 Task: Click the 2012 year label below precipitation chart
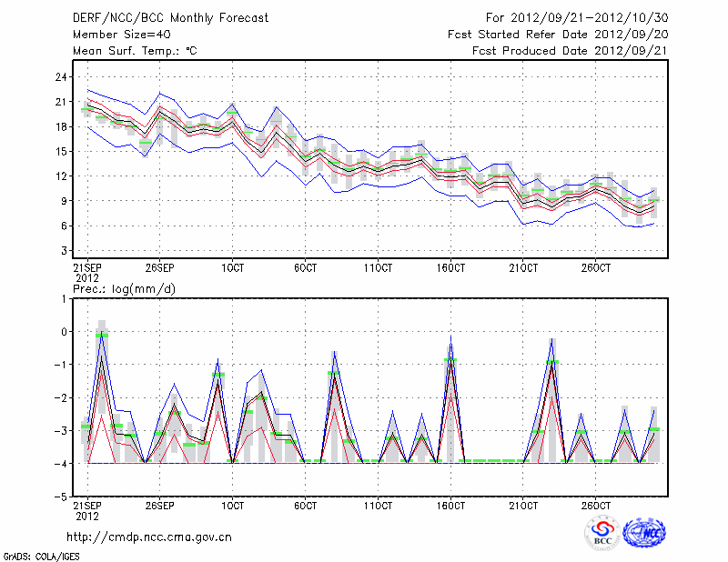[86, 516]
